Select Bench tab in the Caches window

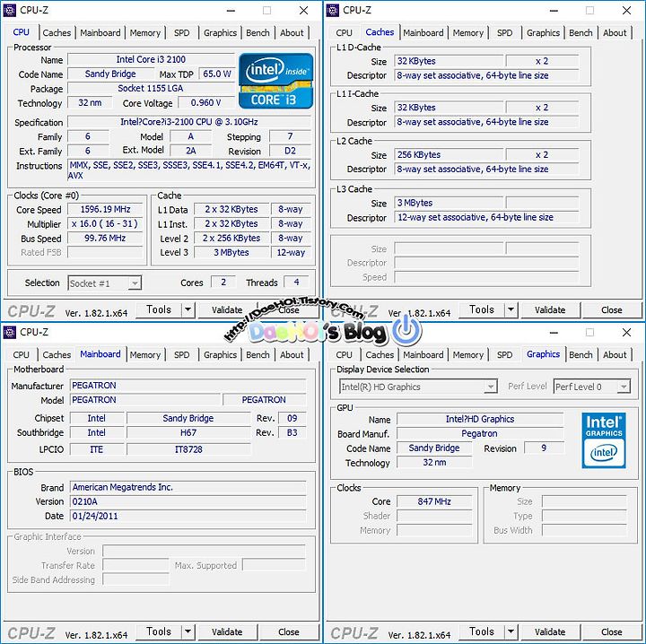coord(581,32)
